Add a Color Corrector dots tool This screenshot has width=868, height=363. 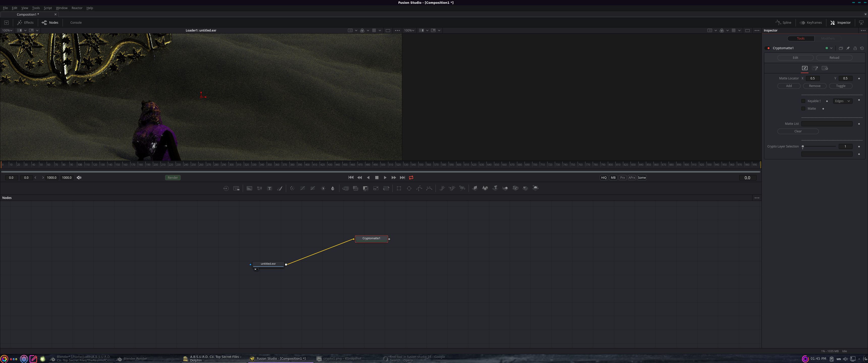pos(292,188)
